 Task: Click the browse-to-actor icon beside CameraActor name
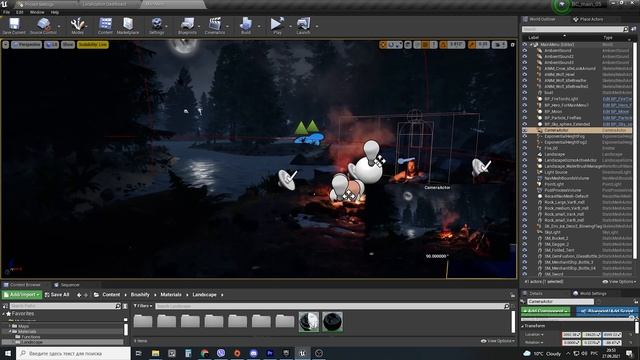[x=599, y=302]
